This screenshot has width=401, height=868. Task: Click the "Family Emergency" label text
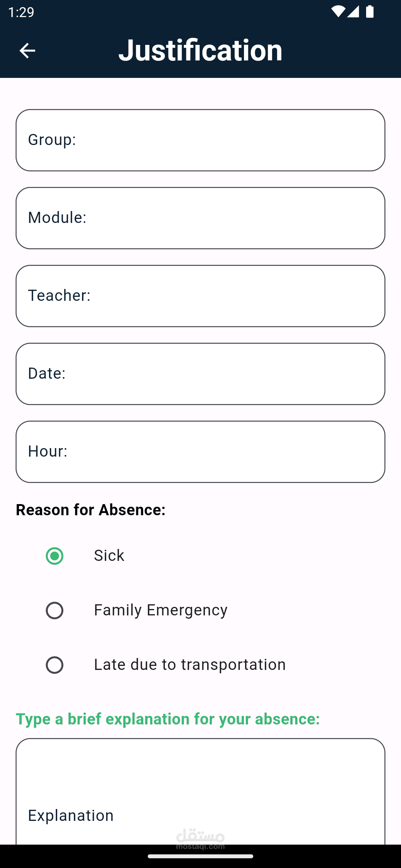coord(160,610)
